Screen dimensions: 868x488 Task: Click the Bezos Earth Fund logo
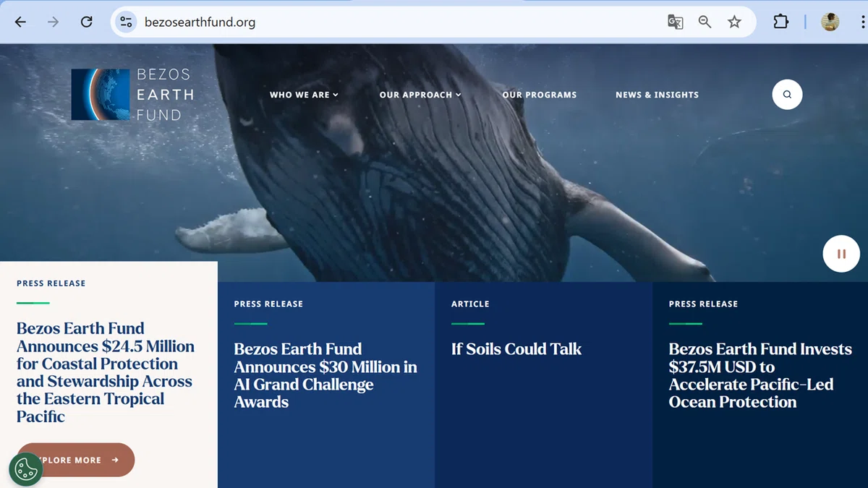pos(132,95)
